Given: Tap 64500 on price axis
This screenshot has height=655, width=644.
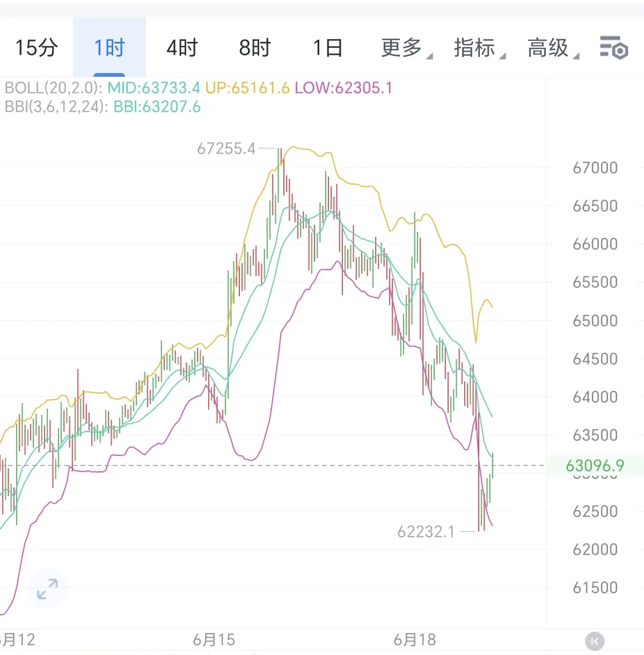Looking at the screenshot, I should point(595,359).
